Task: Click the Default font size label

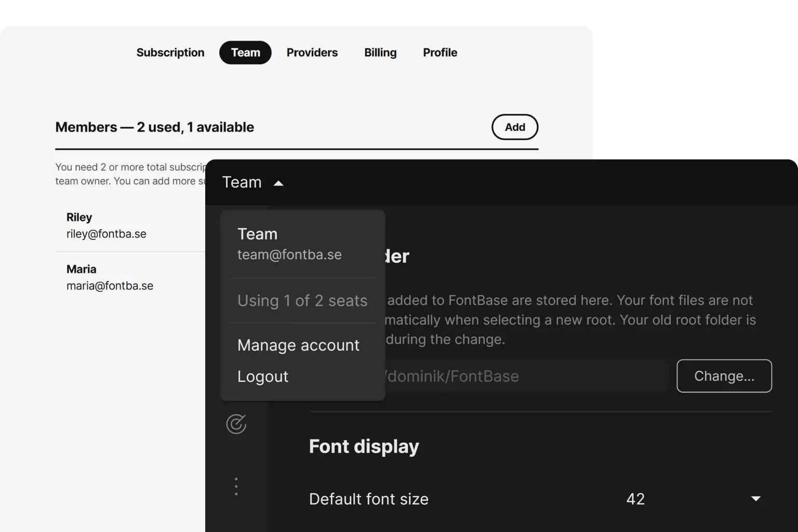Action: tap(369, 499)
